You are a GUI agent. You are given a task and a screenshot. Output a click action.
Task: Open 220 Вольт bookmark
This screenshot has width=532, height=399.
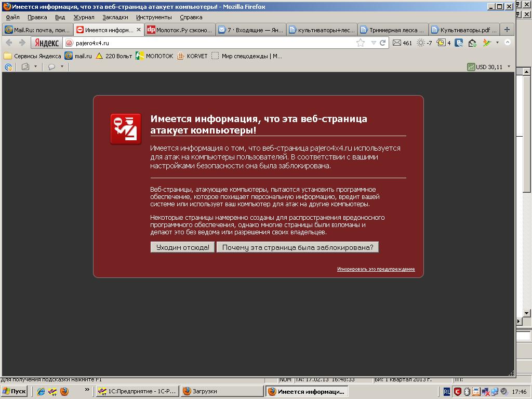tap(114, 56)
